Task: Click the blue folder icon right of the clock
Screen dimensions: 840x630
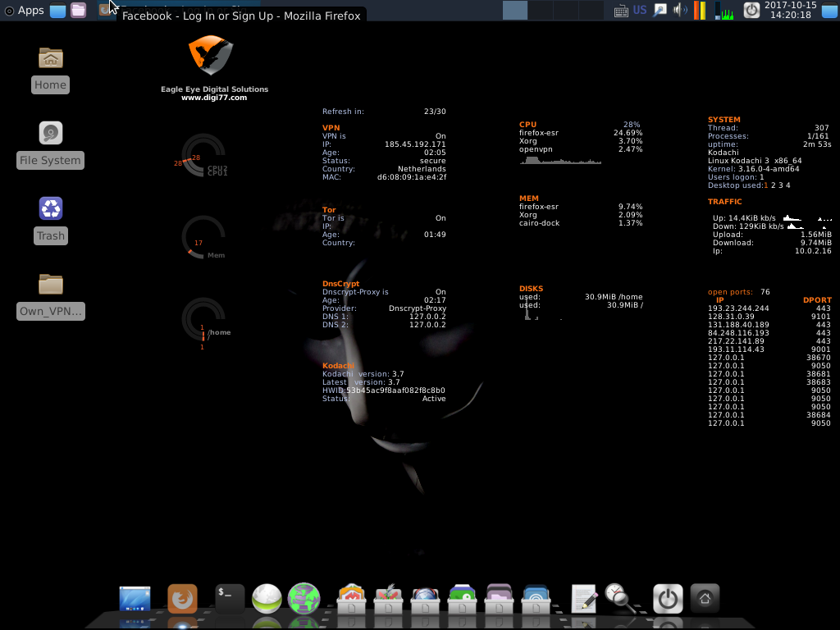Action: pyautogui.click(x=829, y=10)
